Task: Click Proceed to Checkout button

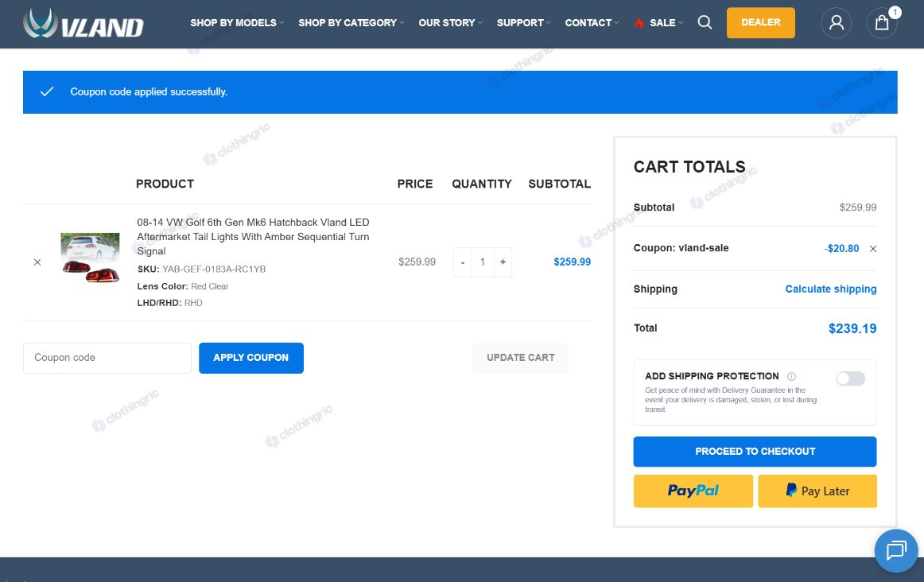Action: click(x=755, y=452)
